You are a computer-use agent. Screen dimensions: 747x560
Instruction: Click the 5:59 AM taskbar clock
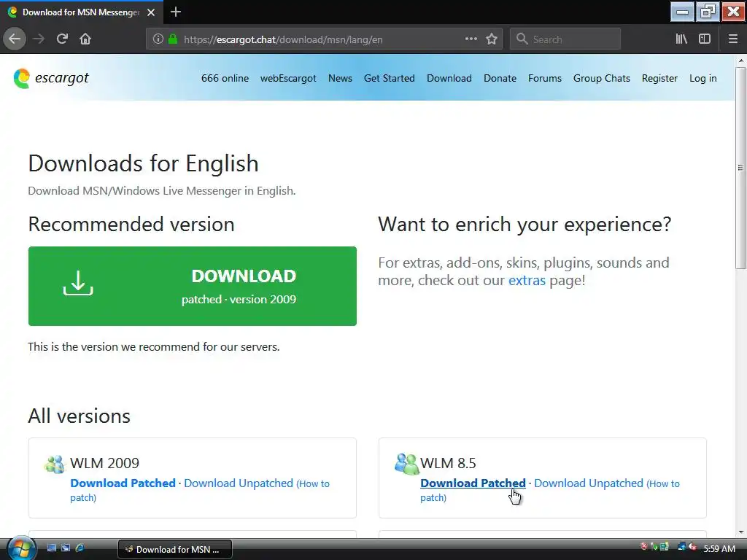pos(719,548)
